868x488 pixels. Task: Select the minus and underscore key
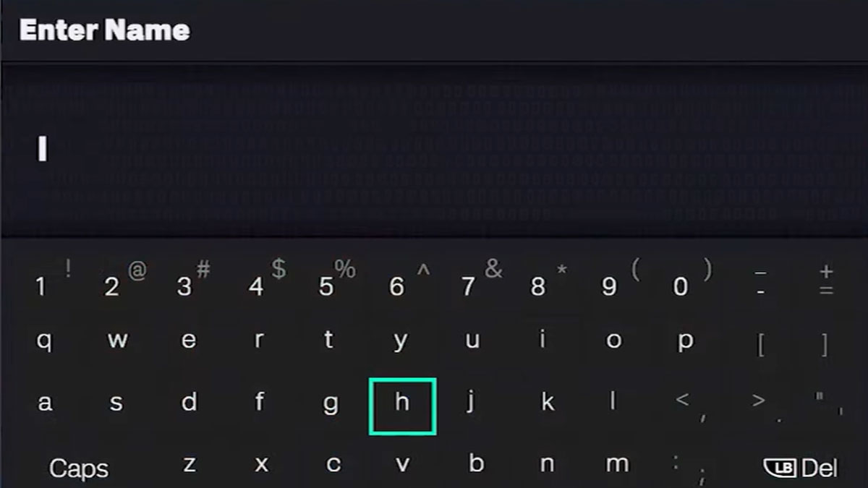pos(760,281)
